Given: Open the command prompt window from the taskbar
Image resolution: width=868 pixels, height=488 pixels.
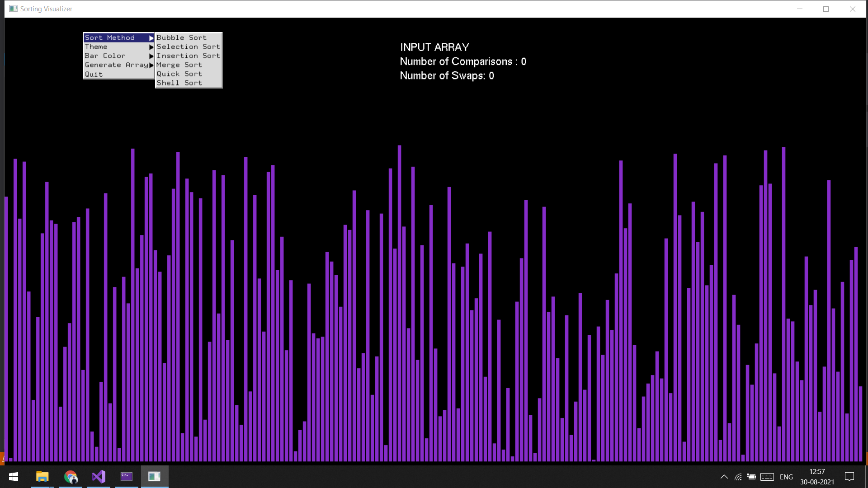Looking at the screenshot, I should coord(127,476).
